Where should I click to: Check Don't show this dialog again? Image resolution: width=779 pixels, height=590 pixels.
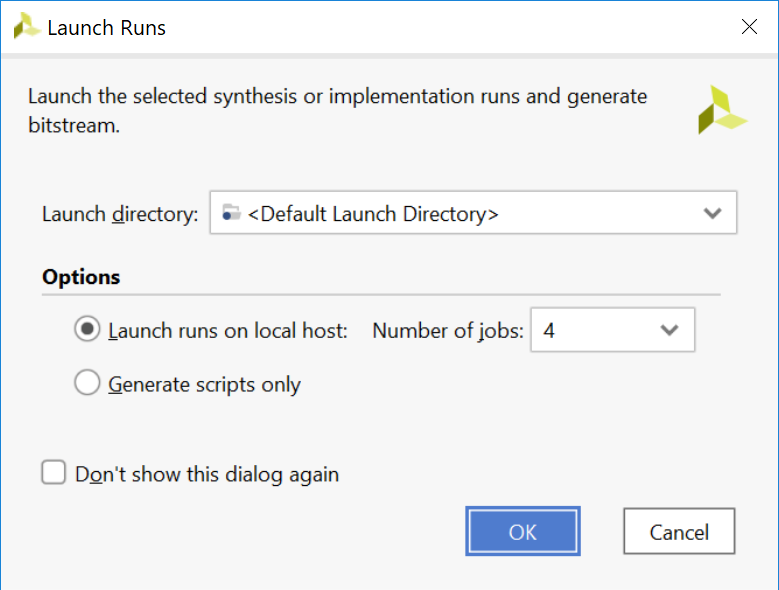pos(54,472)
